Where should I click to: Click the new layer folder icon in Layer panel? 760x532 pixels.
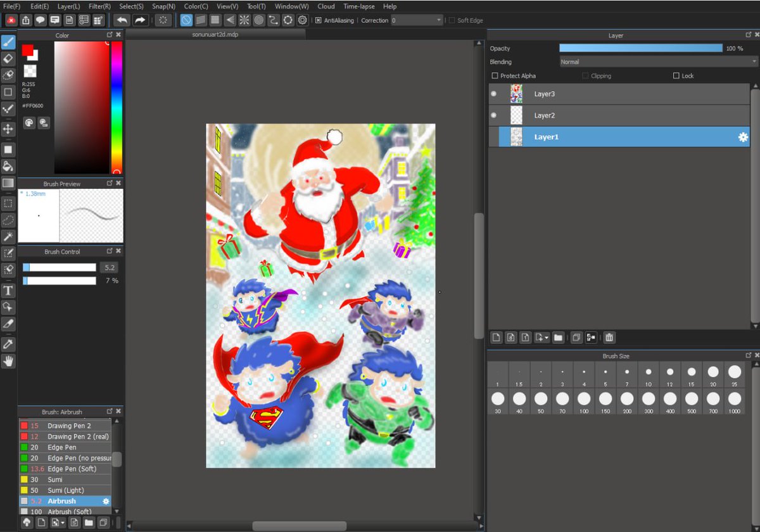point(558,338)
